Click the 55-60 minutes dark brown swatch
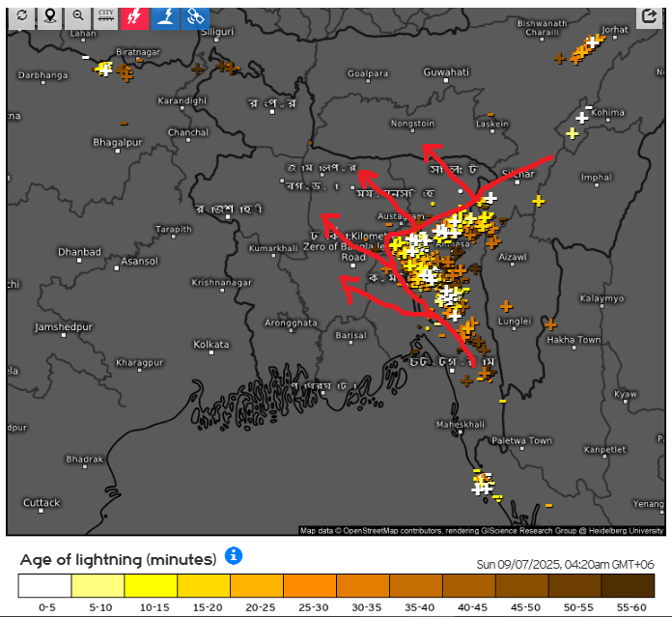 (x=628, y=585)
